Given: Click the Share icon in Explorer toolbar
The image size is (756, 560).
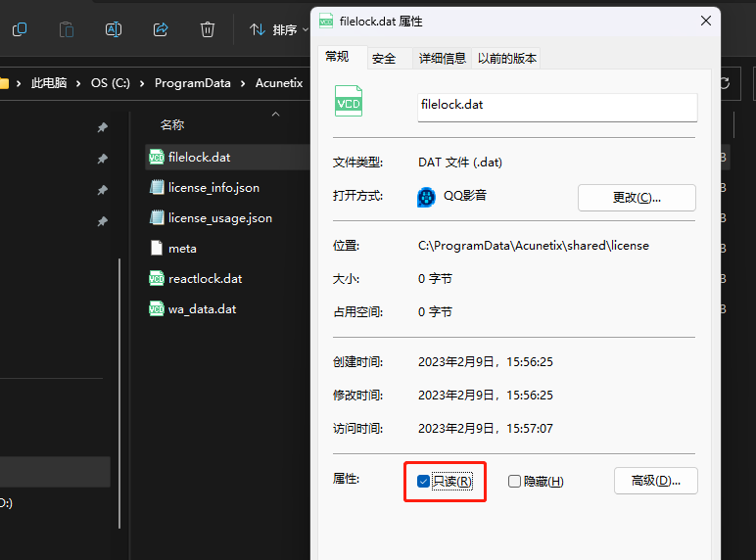Looking at the screenshot, I should (x=161, y=30).
